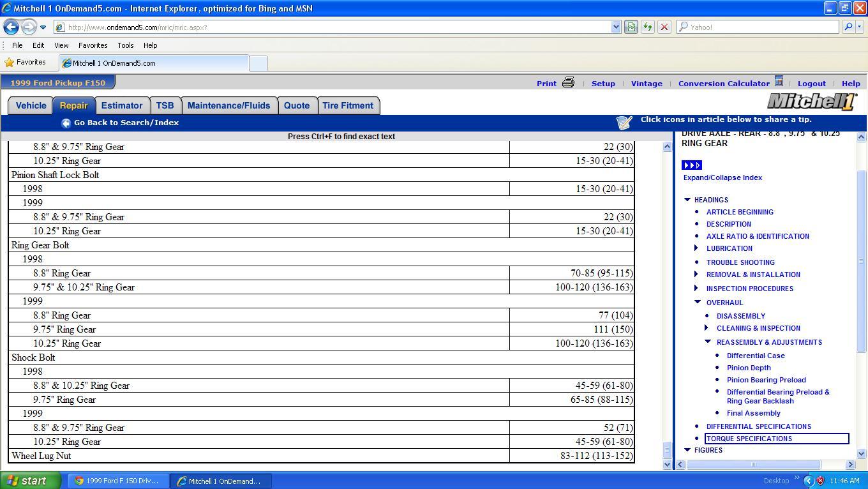The height and width of the screenshot is (489, 868).
Task: Click the Favorites star button
Action: point(26,63)
